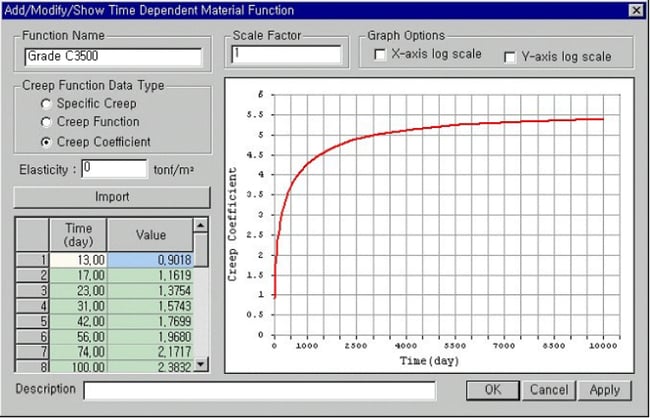The image size is (650, 419).
Task: Click the Scale Factor input field
Action: click(x=286, y=54)
